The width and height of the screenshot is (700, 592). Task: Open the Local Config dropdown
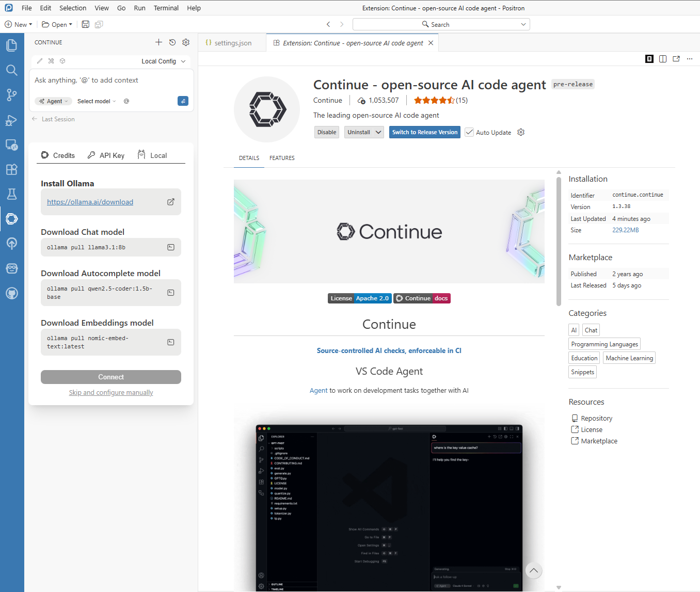pos(163,61)
